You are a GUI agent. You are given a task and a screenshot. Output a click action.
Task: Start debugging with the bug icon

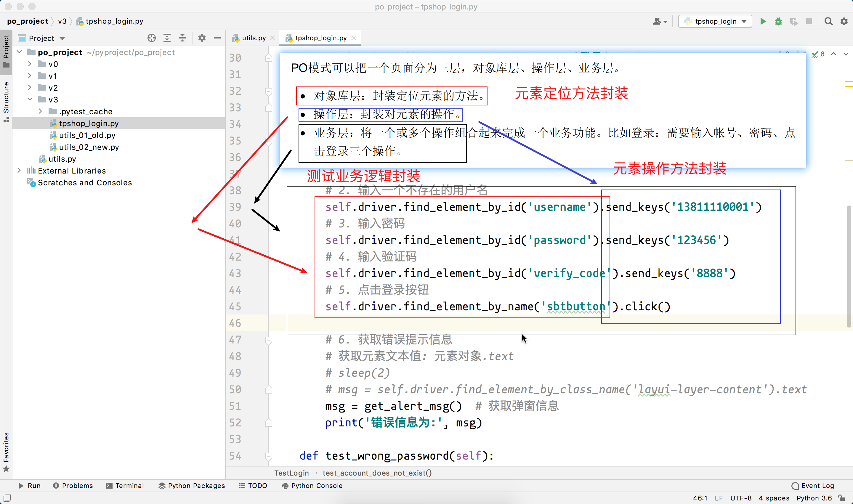[x=778, y=21]
